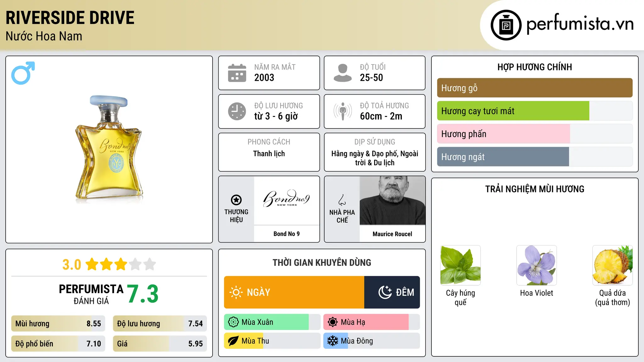Image resolution: width=644 pixels, height=362 pixels.
Task: Click the Thanh lịch style value
Action: tap(269, 154)
